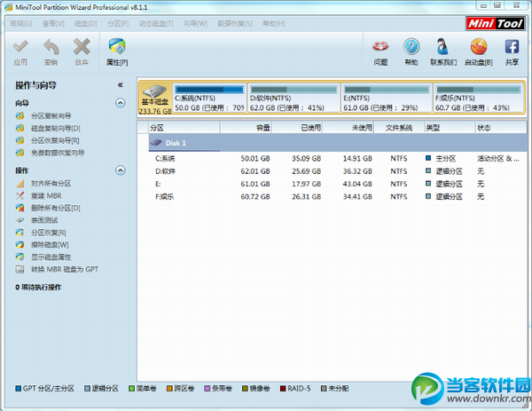Viewport: 532px width, 411px height.
Task: Click the 0 pending operations (0 项待执行操作) label
Action: click(x=38, y=288)
